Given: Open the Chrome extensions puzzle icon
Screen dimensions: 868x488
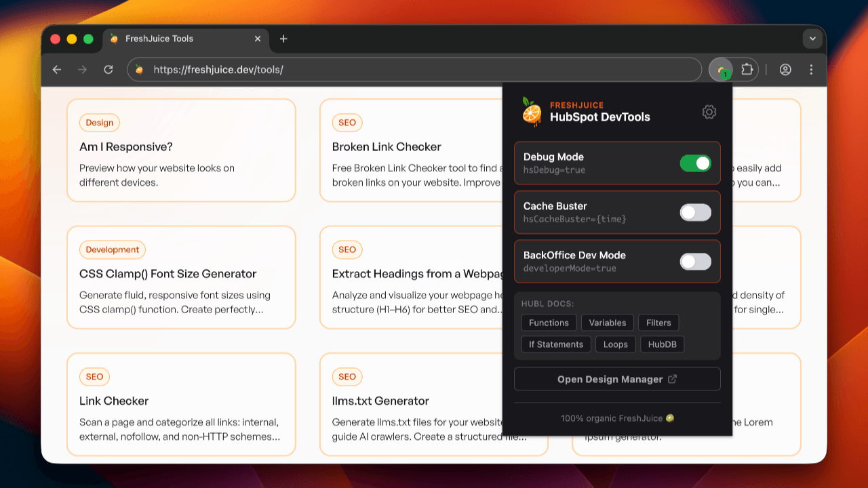Looking at the screenshot, I should pyautogui.click(x=747, y=69).
